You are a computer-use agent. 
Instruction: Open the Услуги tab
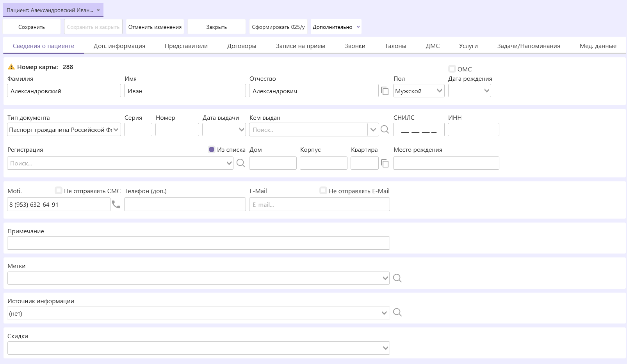coord(468,46)
